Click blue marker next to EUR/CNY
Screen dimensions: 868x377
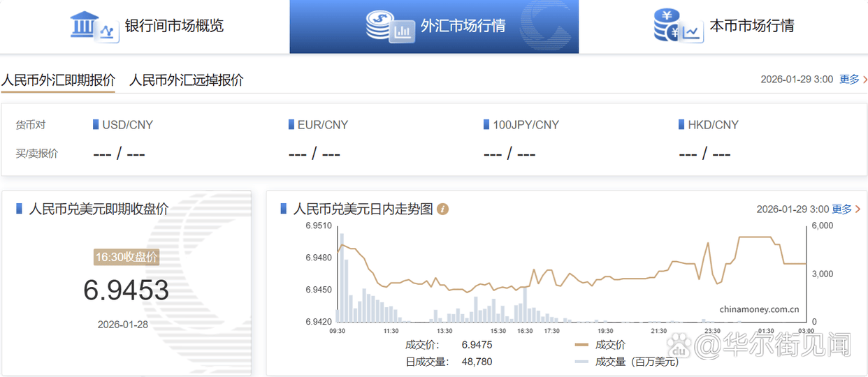(291, 125)
